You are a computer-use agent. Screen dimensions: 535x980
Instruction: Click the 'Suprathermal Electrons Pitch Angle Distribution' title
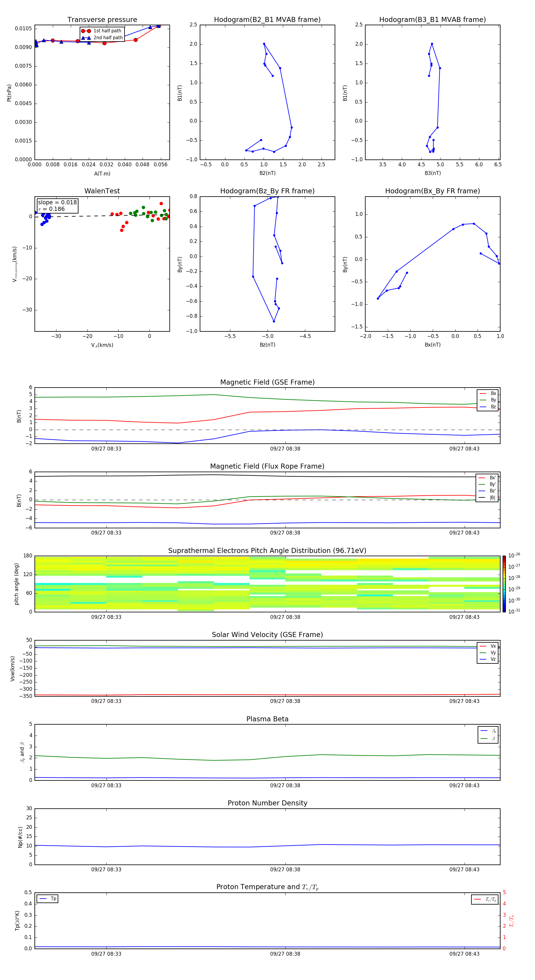click(x=267, y=551)
